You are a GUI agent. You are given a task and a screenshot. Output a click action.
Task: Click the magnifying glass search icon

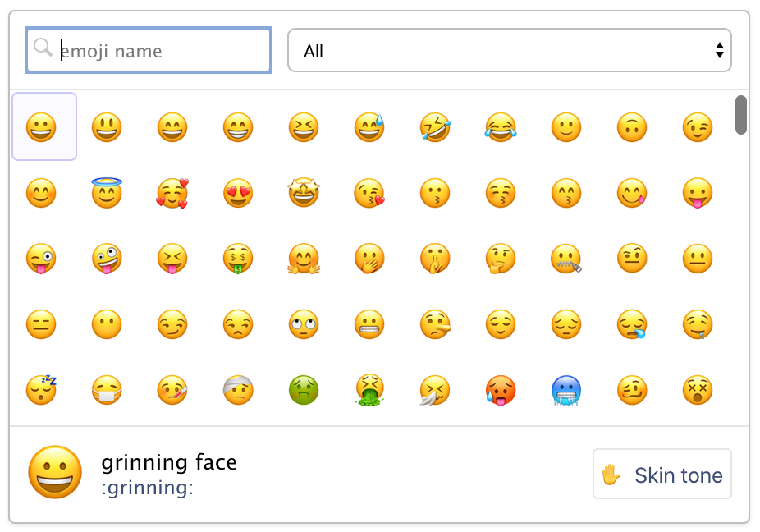pos(43,48)
